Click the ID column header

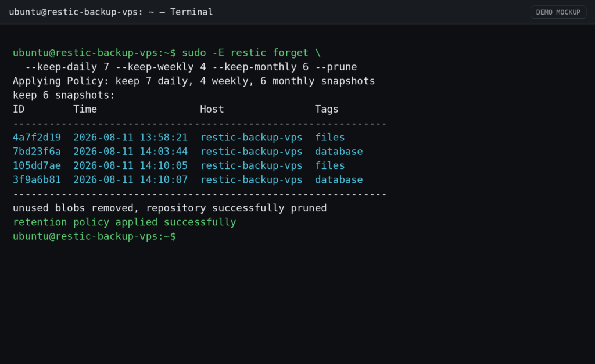coord(19,109)
